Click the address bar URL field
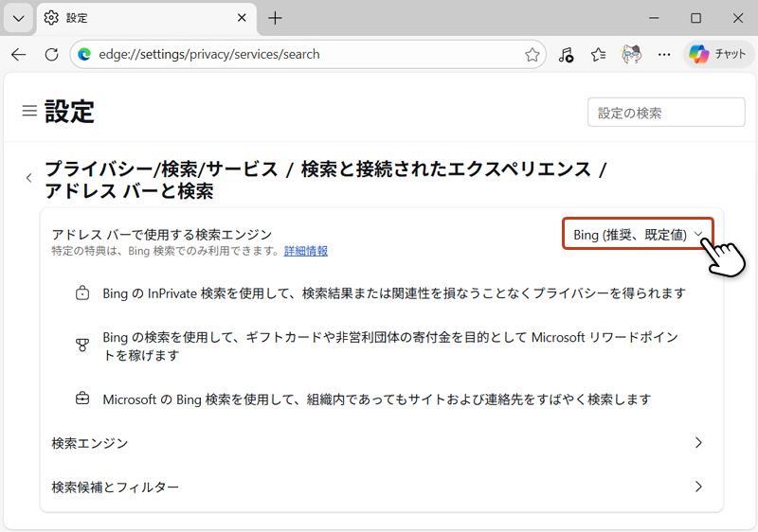Image resolution: width=758 pixels, height=532 pixels. coord(307,55)
